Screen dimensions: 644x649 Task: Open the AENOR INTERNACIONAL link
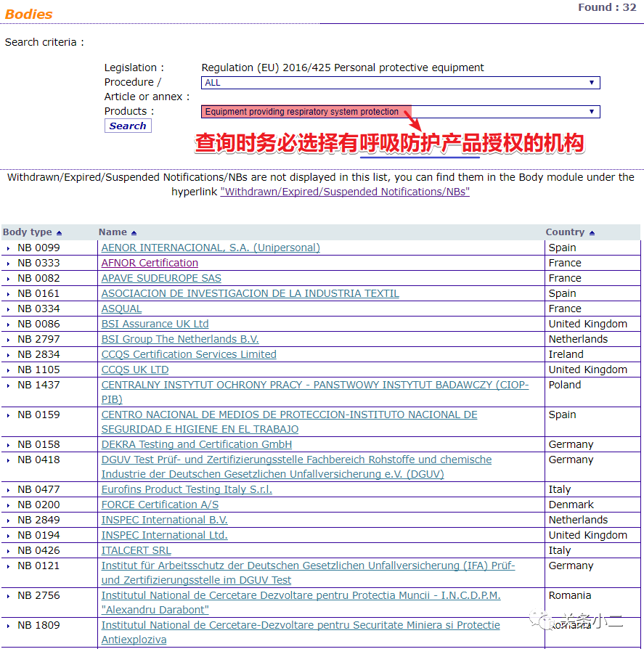(210, 248)
